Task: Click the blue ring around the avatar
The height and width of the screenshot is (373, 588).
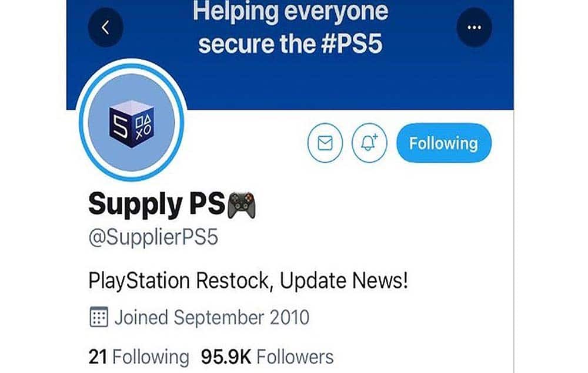Action: tap(131, 66)
